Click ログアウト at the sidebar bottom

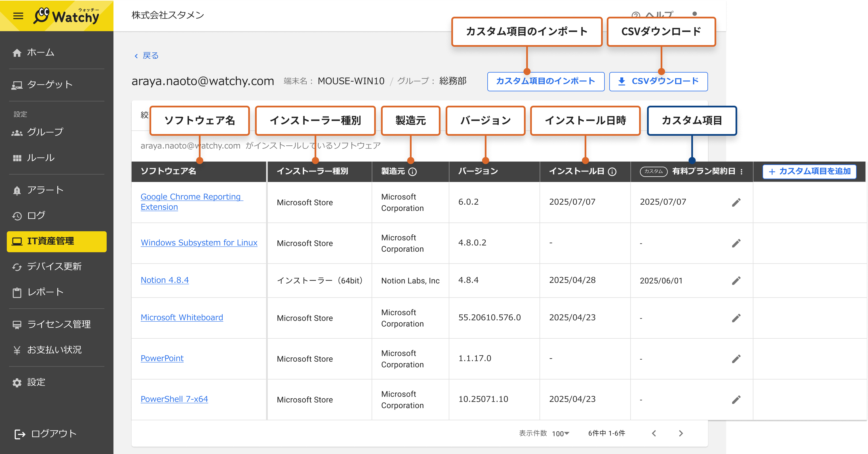pyautogui.click(x=45, y=434)
